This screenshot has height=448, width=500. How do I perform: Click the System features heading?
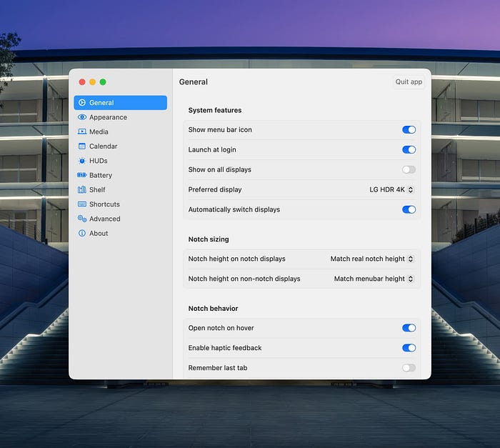(x=215, y=110)
